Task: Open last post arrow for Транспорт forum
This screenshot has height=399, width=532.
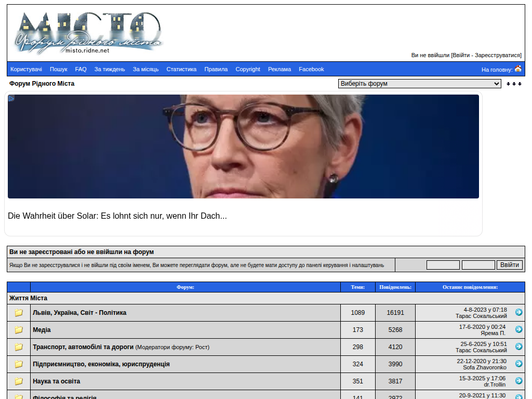Action: 518,347
